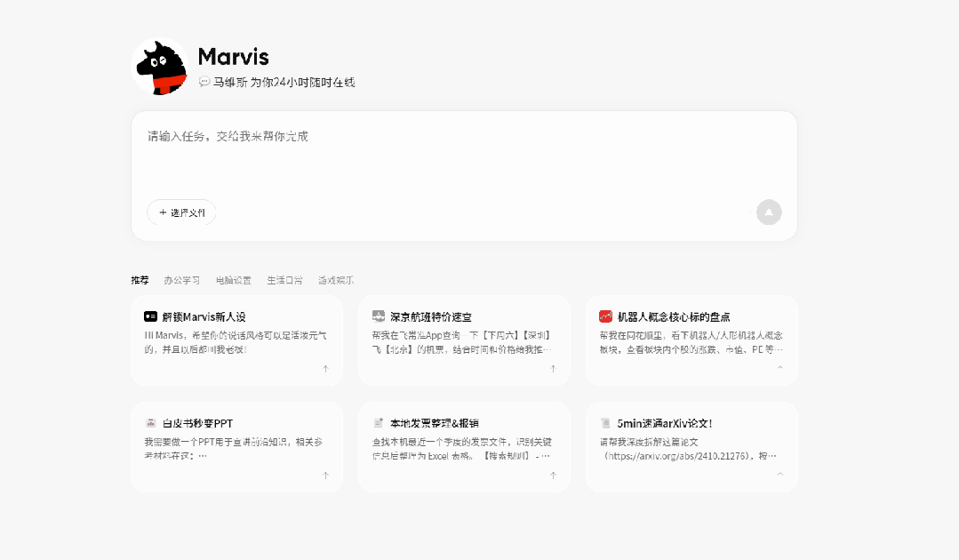Select the 推荐 tab
959x560 pixels.
[140, 280]
